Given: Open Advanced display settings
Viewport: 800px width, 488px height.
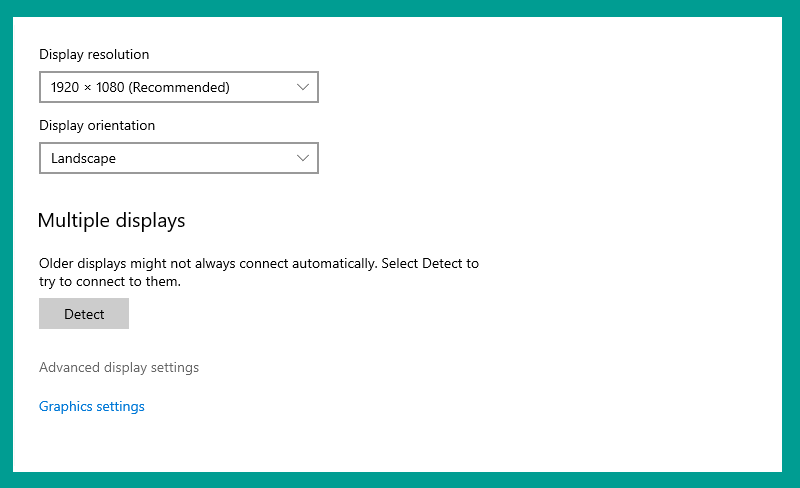Looking at the screenshot, I should [119, 368].
